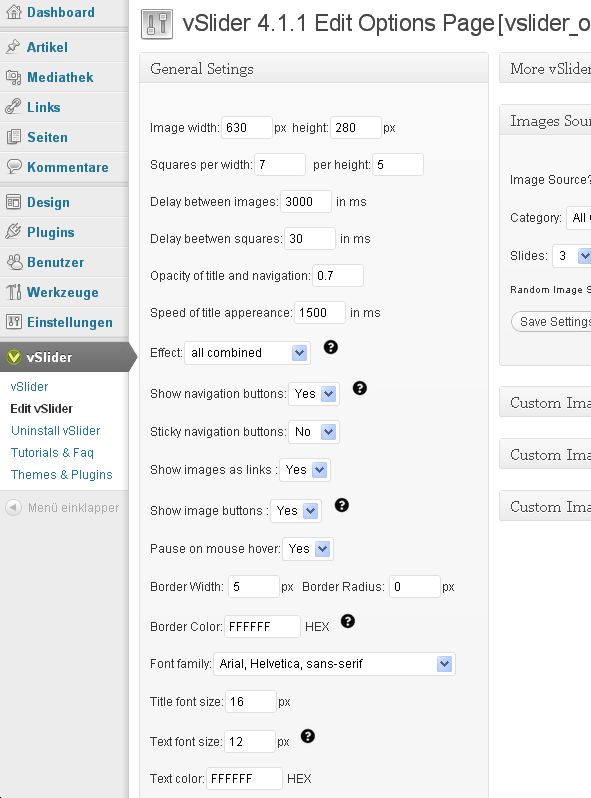Click the Text font size field
The width and height of the screenshot is (591, 798).
250,742
